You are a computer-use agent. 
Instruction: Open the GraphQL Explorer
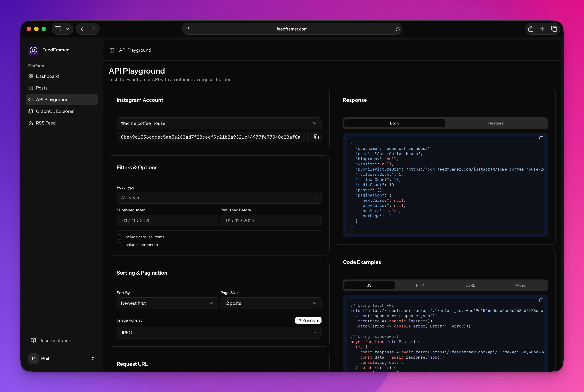pyautogui.click(x=54, y=111)
